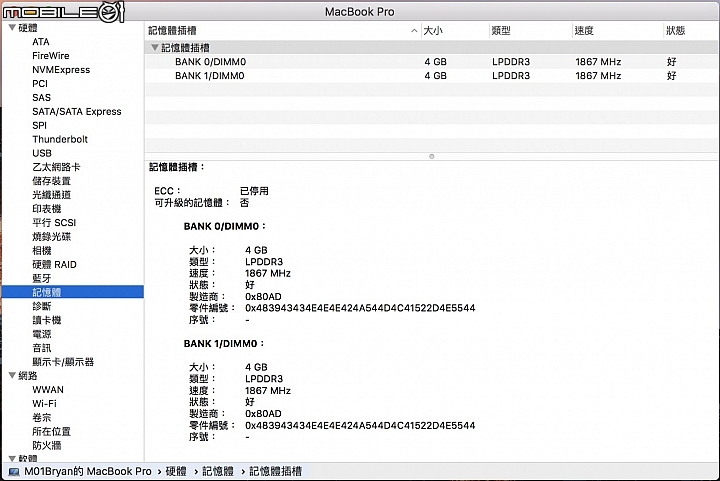Open USB hardware info
720x481 pixels.
(42, 153)
